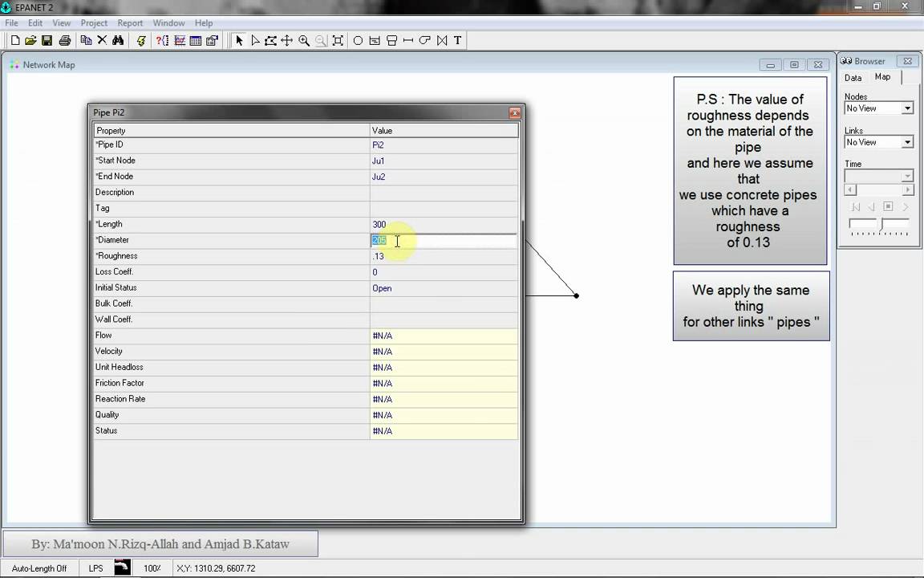Move the animation speed slider in Browser
The height and width of the screenshot is (578, 924).
click(x=882, y=225)
